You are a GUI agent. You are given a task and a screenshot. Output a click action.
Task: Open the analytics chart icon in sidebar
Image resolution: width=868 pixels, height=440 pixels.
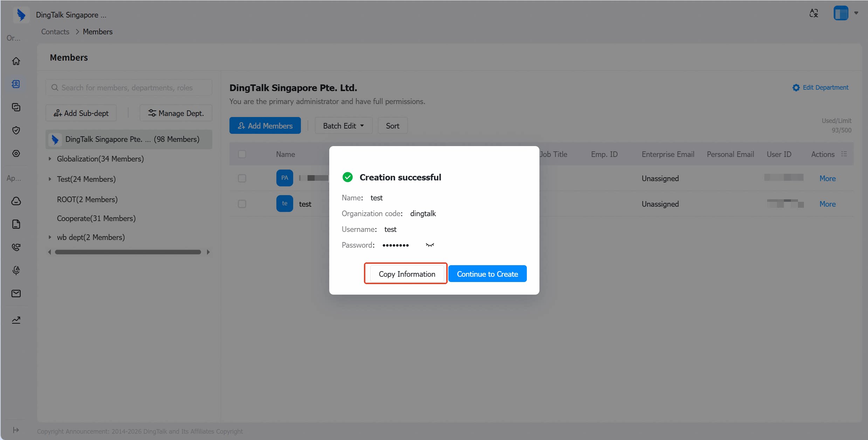(x=16, y=320)
